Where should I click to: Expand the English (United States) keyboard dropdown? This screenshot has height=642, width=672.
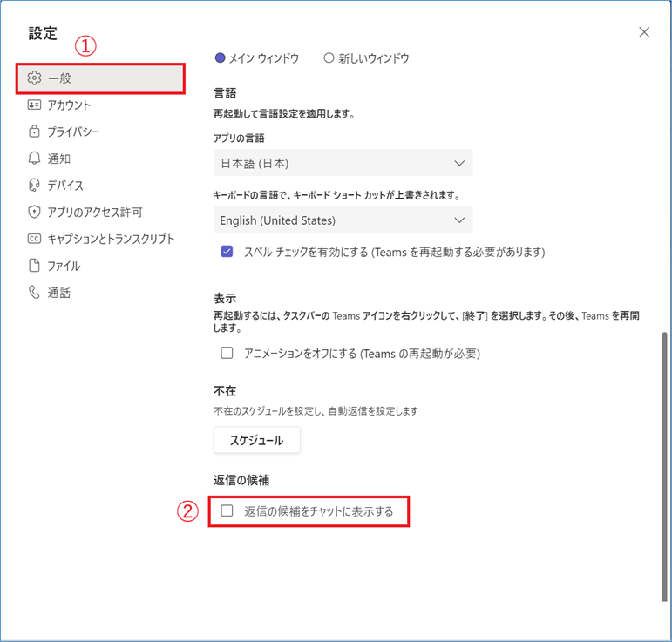(343, 220)
